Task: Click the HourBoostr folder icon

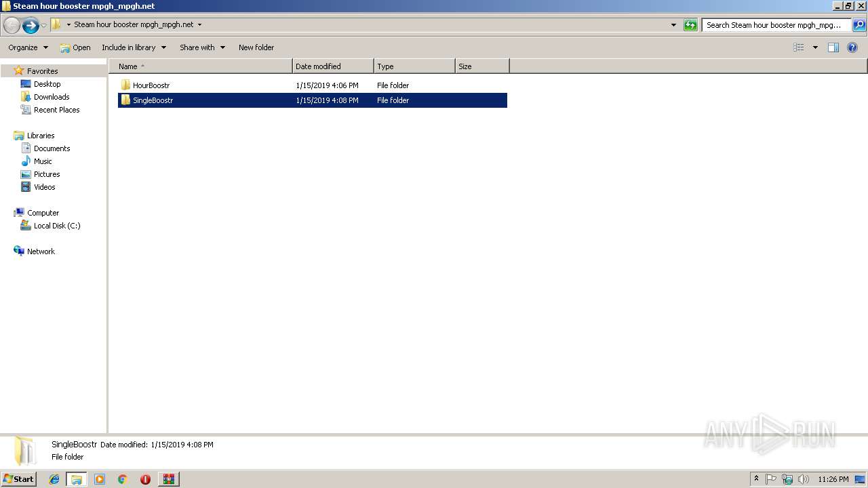Action: tap(125, 85)
